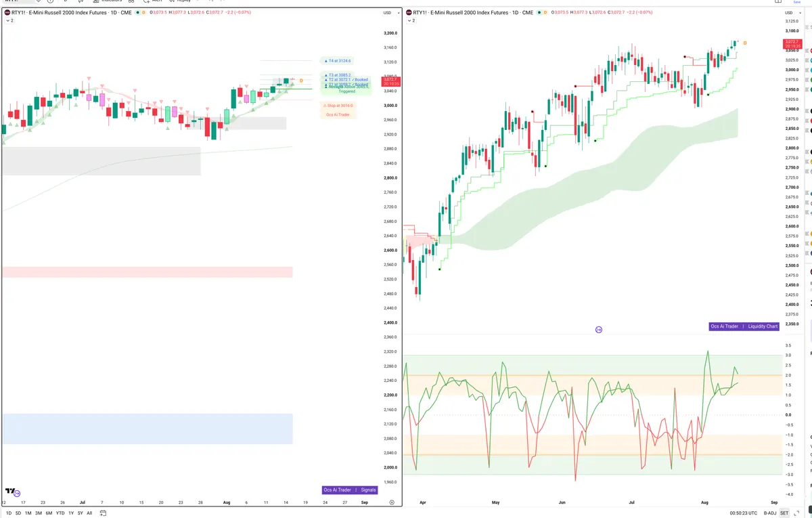
Task: Click the orange D marker on left chart
Action: click(x=301, y=81)
